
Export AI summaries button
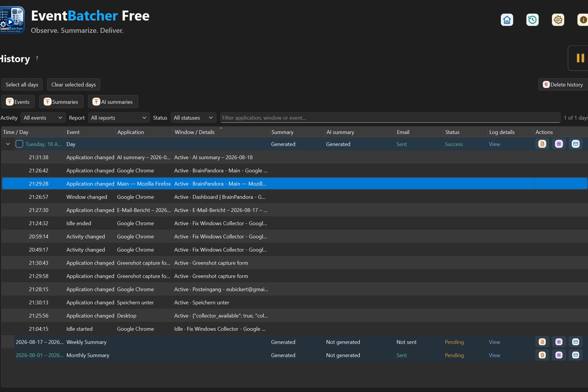point(113,102)
